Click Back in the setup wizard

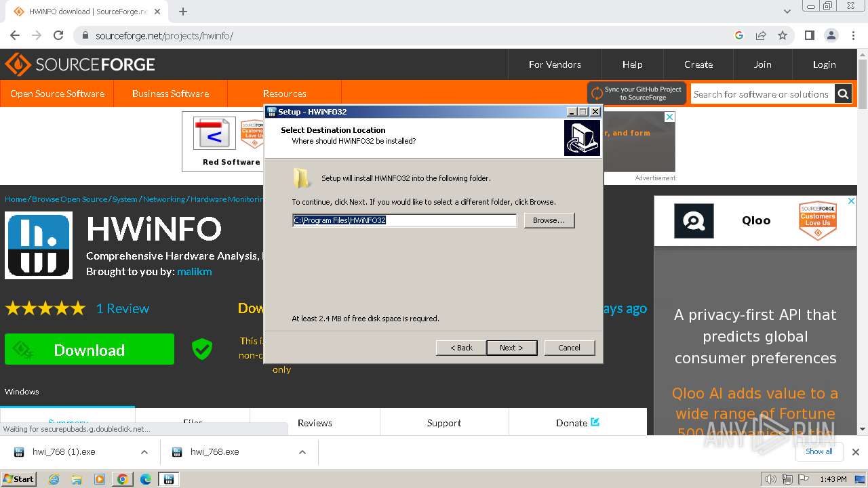(461, 348)
